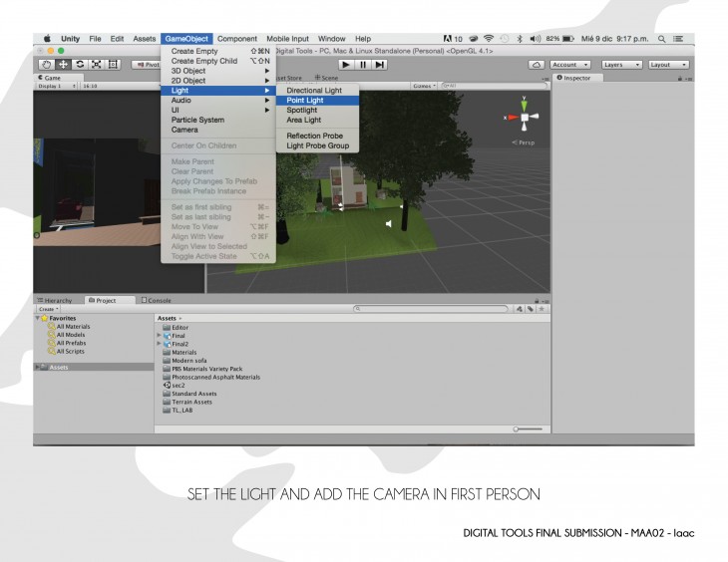Expand the Final2 asset folder
Screen dimensions: 728x562
161,344
